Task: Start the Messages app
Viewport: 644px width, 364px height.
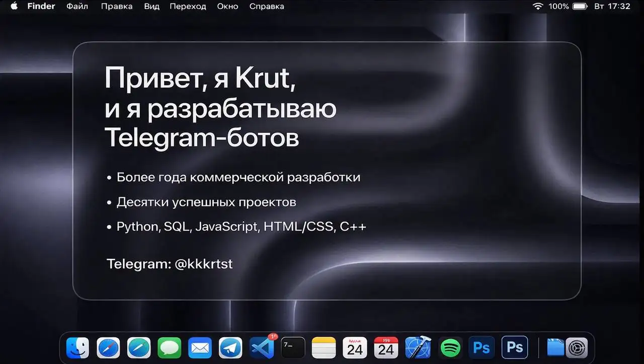Action: tap(170, 347)
